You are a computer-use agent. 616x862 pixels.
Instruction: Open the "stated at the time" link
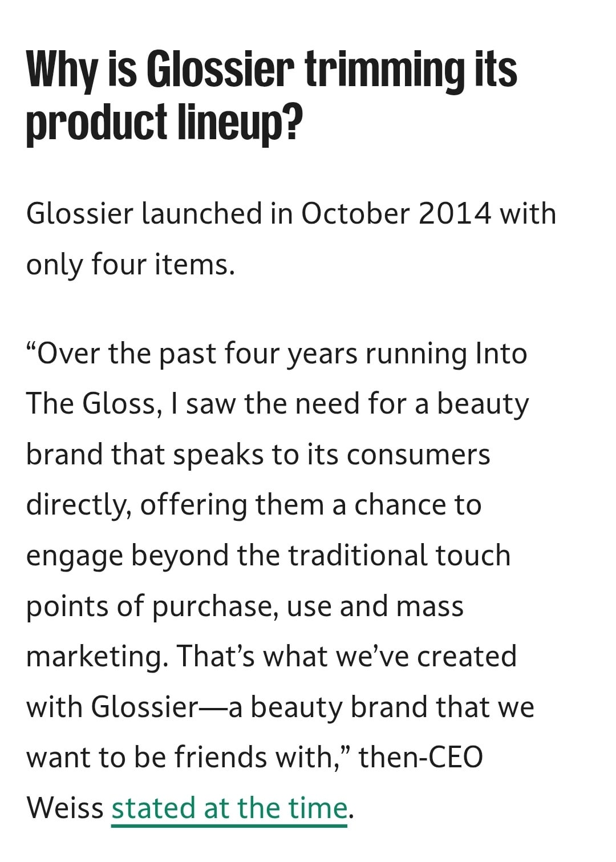pyautogui.click(x=229, y=808)
